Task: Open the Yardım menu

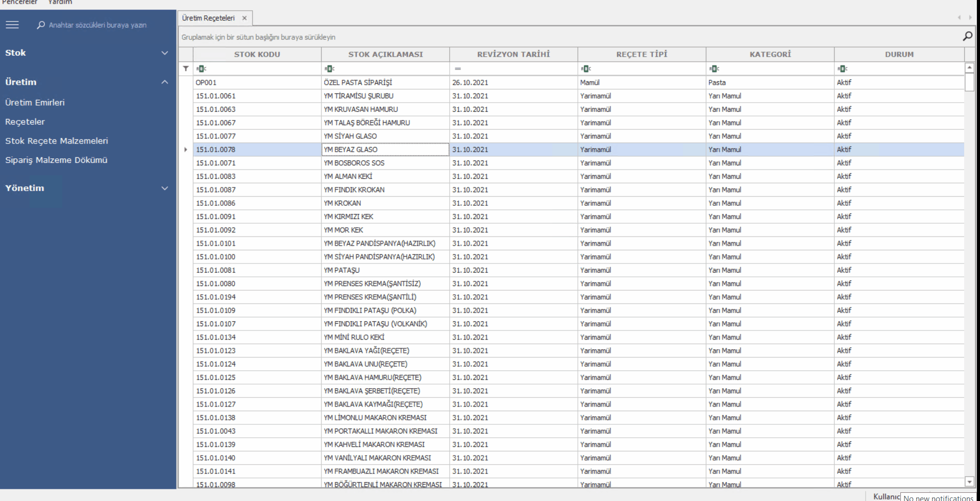Action: coord(60,3)
